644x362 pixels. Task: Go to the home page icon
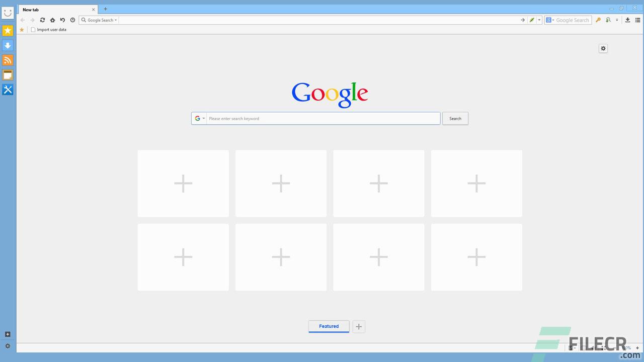click(x=52, y=20)
